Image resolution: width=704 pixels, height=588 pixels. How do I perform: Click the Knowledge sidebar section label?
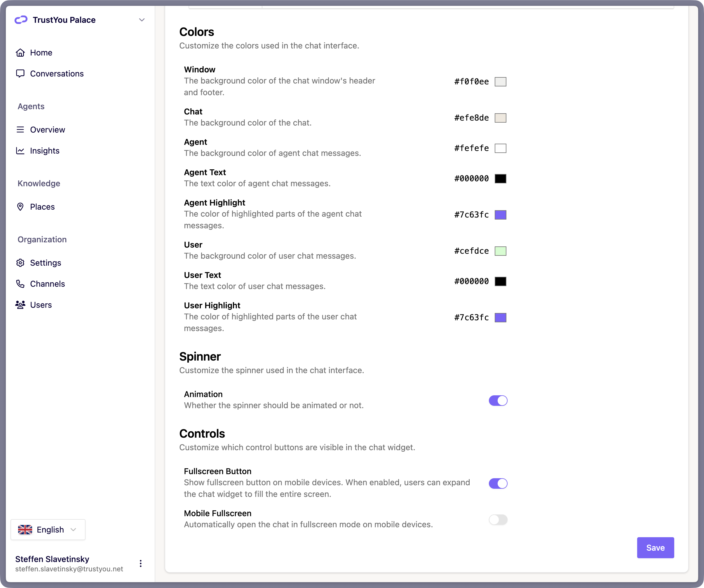click(39, 183)
